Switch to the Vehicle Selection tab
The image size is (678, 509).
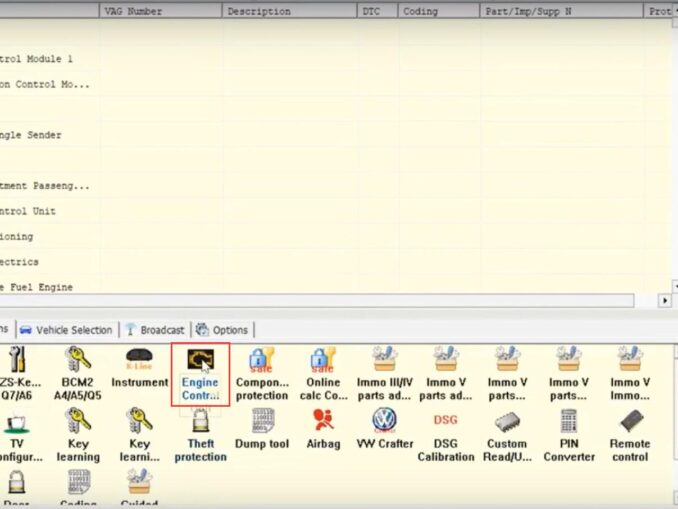[66, 330]
